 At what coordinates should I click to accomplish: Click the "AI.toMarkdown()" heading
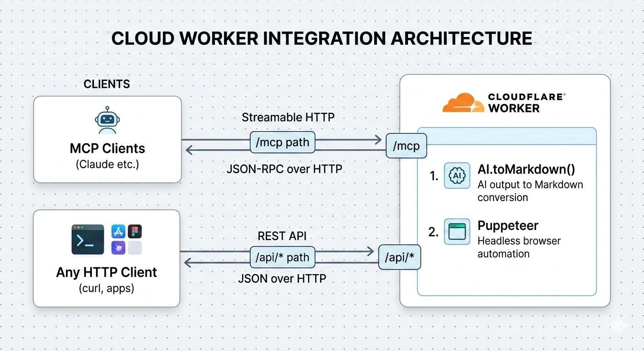tap(526, 169)
